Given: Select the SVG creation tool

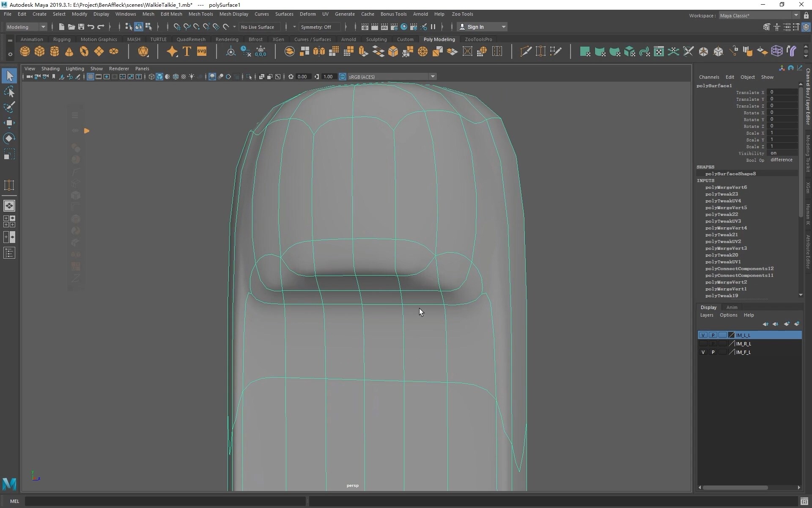Looking at the screenshot, I should (202, 51).
